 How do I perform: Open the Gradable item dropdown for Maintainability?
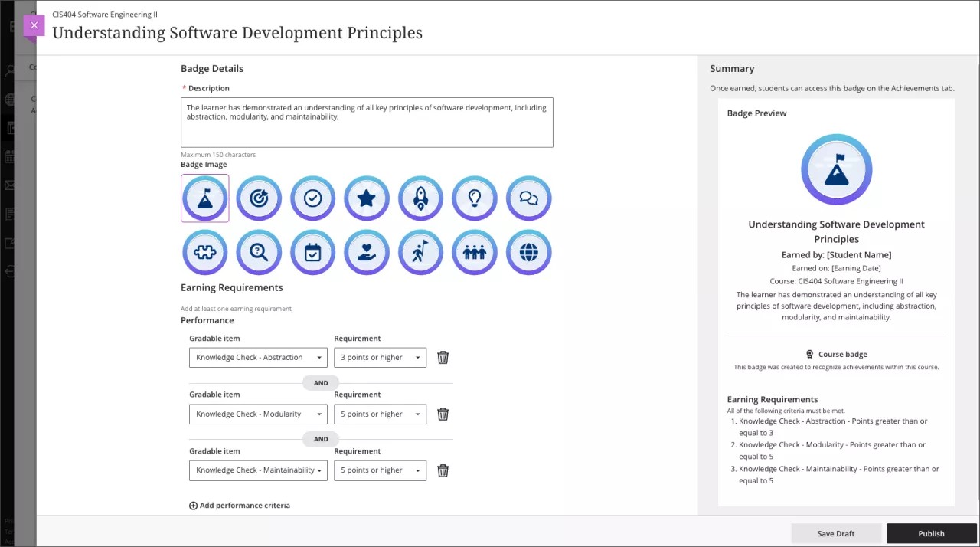coord(258,470)
